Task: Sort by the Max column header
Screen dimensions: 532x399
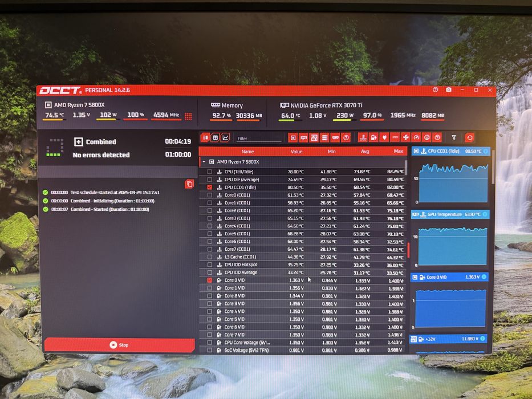Action: click(399, 151)
